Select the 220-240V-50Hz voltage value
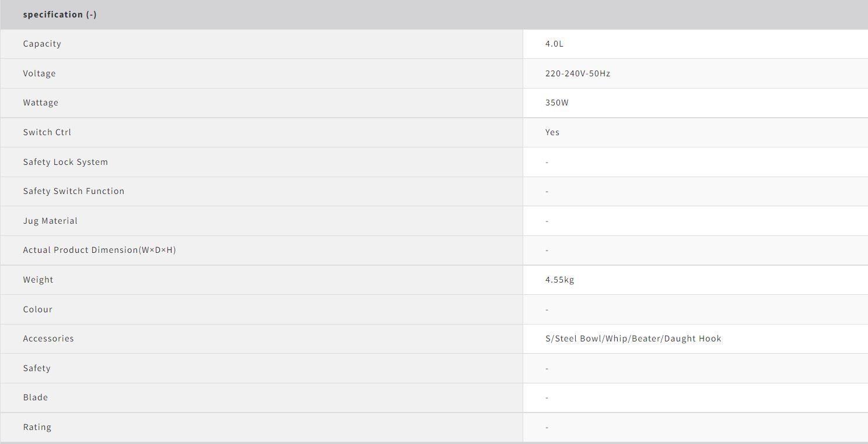868x444 pixels. pyautogui.click(x=577, y=73)
